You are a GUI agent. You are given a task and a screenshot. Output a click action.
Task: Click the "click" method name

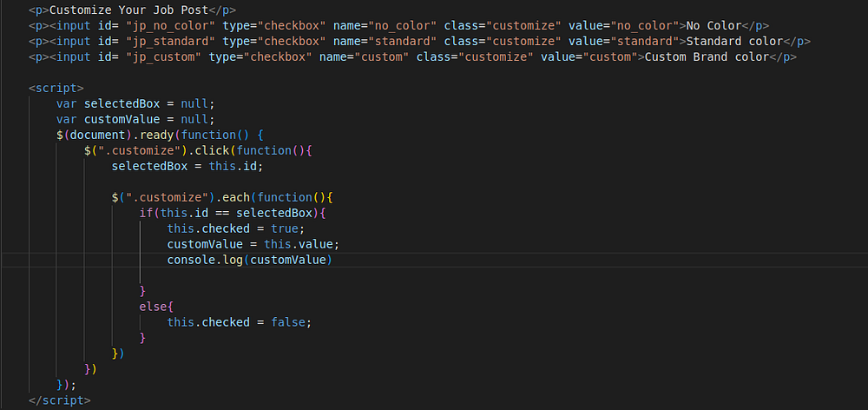(x=212, y=150)
